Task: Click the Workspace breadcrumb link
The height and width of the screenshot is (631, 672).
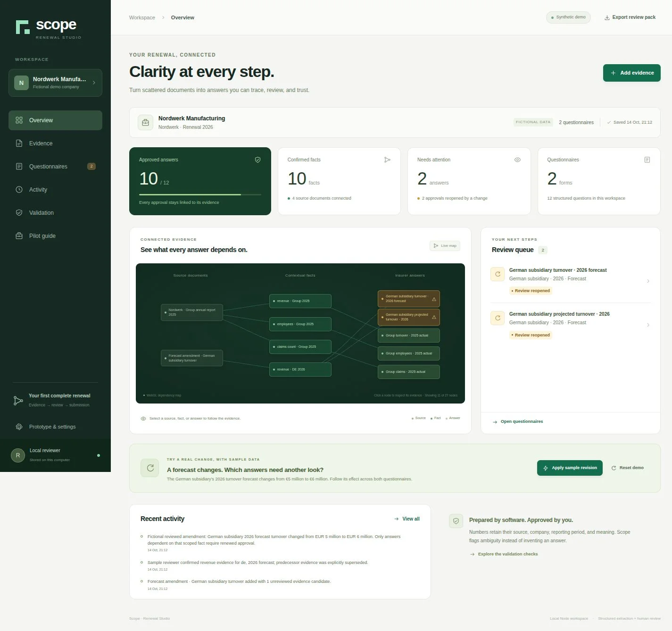Action: tap(142, 17)
